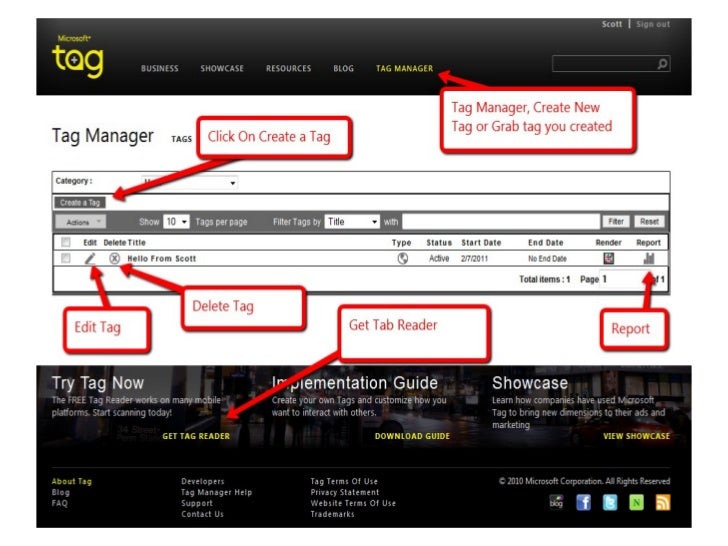Click the Filter button
Image resolution: width=728 pixels, height=546 pixels.
tap(616, 221)
